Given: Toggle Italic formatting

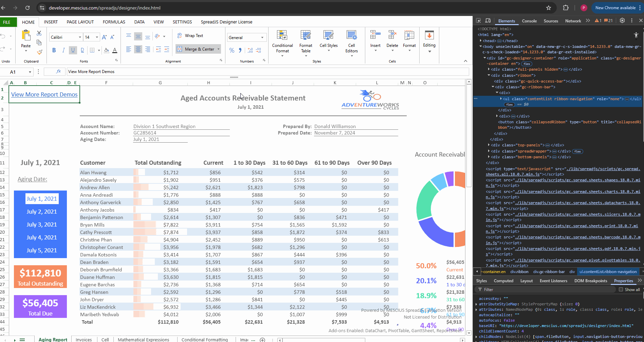Looking at the screenshot, I should (63, 50).
